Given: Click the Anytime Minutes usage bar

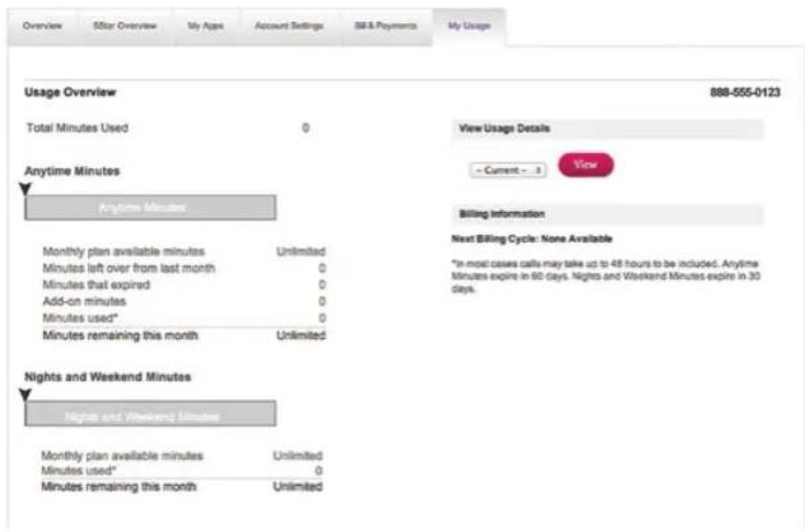Looking at the screenshot, I should 151,207.
